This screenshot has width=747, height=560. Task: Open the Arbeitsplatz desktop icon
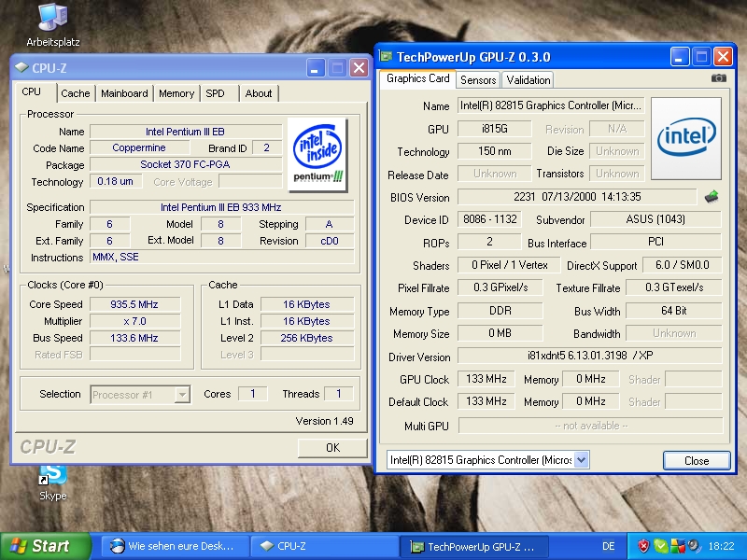(52, 19)
